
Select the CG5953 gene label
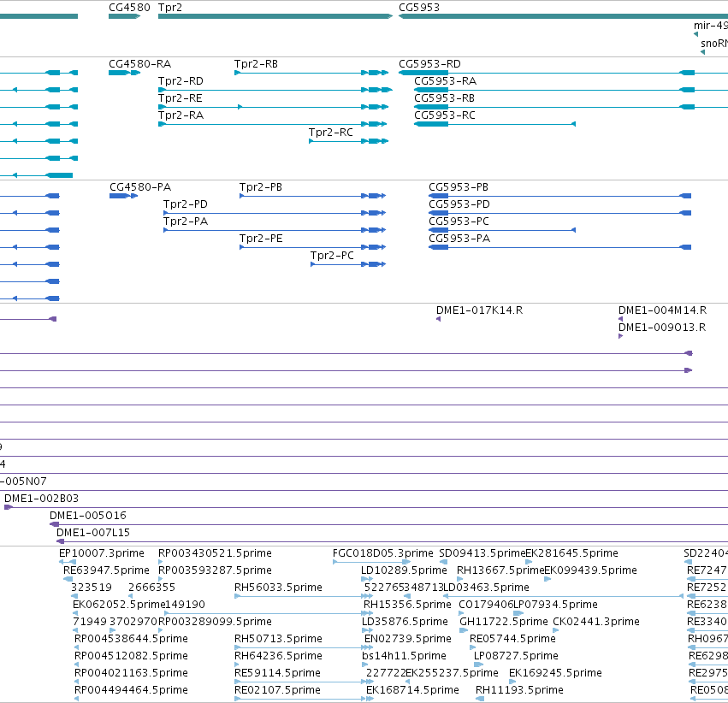(419, 8)
